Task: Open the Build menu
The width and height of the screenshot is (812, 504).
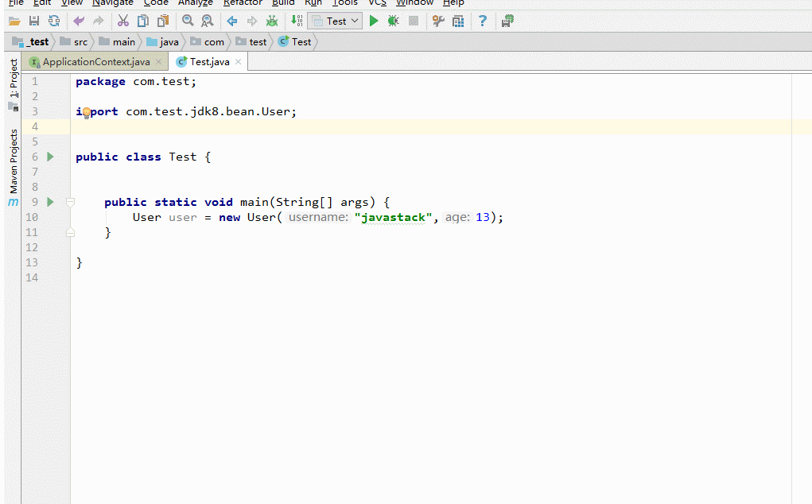Action: (x=283, y=3)
